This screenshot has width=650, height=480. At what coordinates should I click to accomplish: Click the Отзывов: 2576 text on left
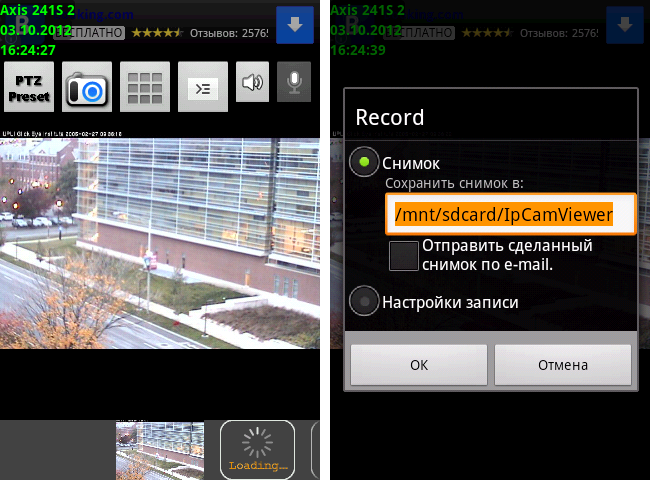pos(229,33)
